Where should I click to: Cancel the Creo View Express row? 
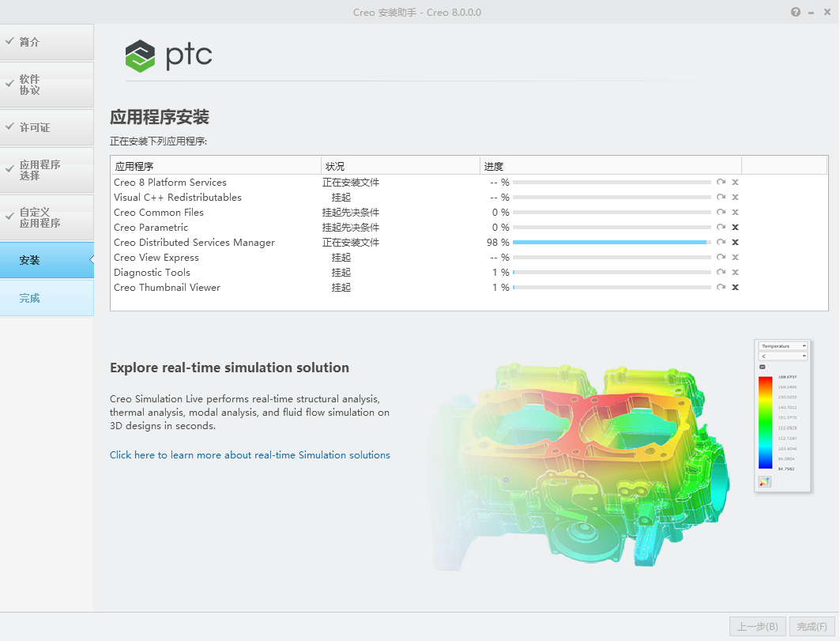click(x=735, y=258)
